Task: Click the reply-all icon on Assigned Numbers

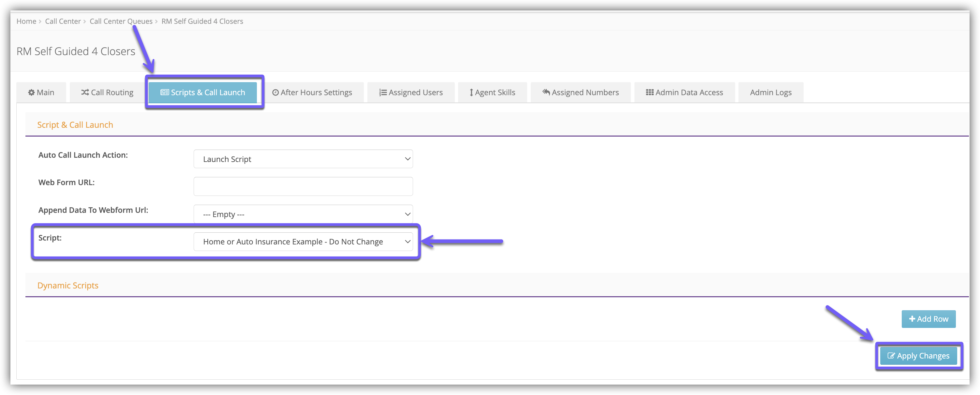Action: click(x=546, y=92)
